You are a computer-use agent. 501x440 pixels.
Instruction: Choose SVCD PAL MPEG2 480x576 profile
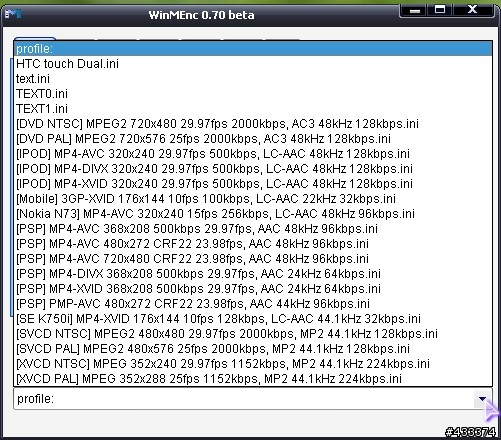coord(253,349)
